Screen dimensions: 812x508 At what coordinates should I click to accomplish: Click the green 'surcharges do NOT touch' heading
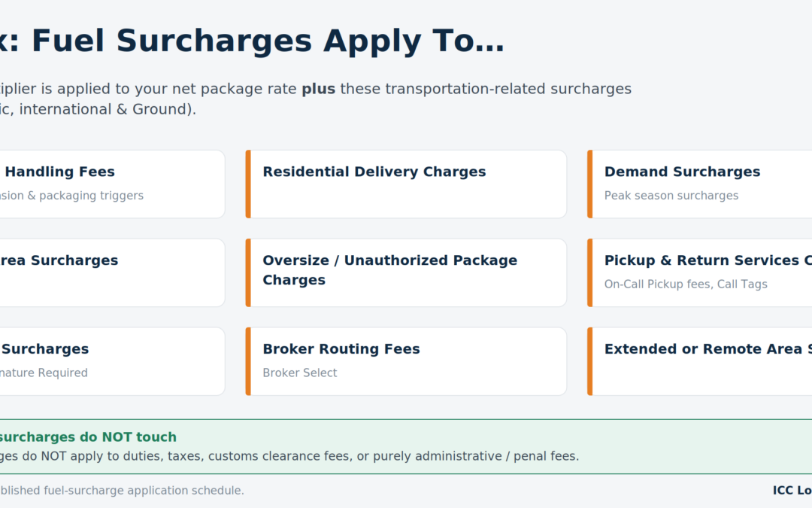click(x=88, y=437)
